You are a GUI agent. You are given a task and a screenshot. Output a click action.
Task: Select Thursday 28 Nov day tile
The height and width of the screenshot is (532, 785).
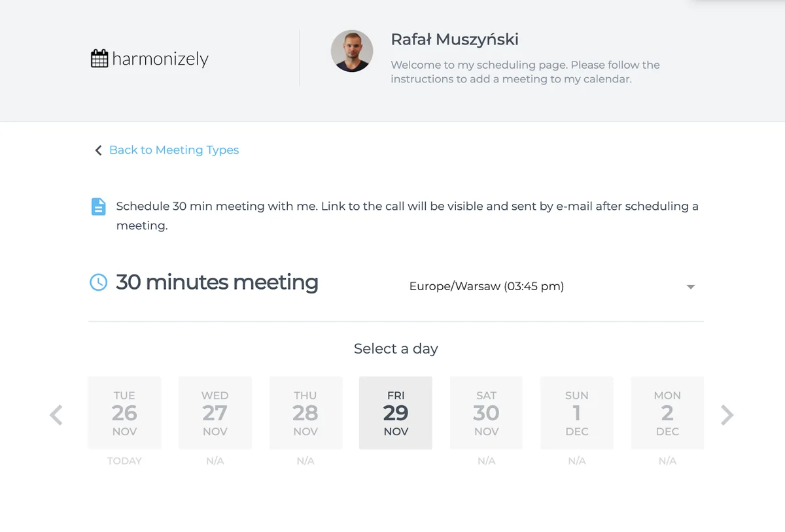(x=305, y=413)
